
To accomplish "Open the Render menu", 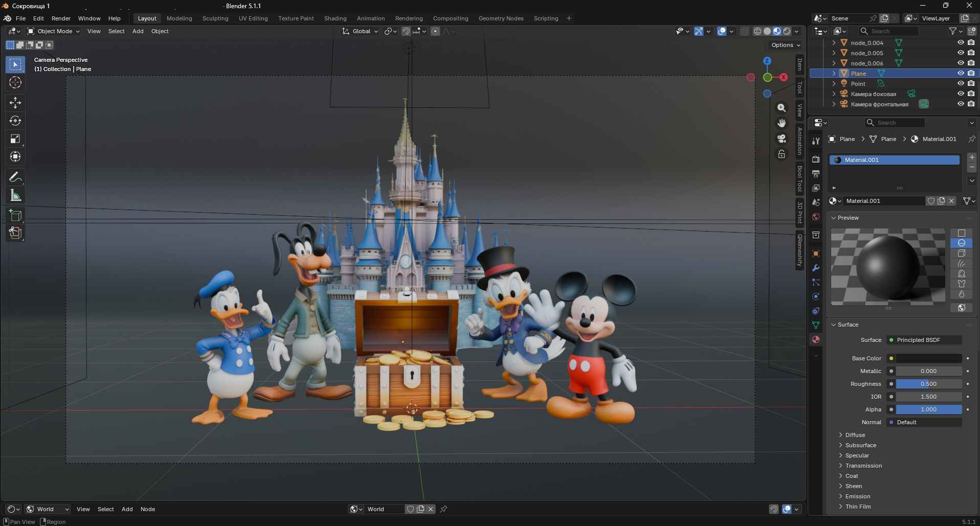I will (61, 18).
